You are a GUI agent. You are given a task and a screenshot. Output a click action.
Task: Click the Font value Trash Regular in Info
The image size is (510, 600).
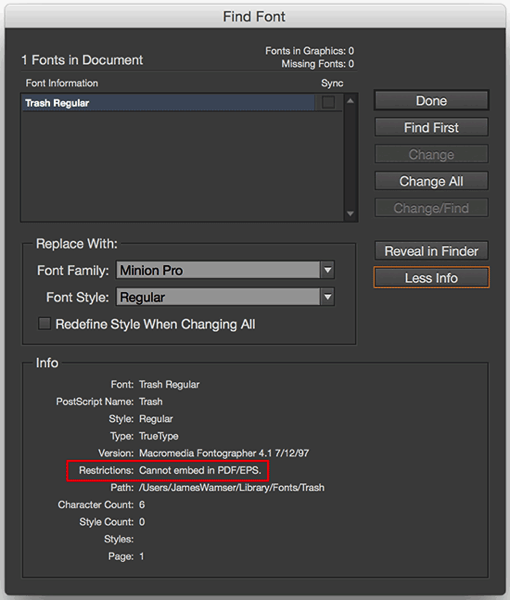pyautogui.click(x=169, y=384)
